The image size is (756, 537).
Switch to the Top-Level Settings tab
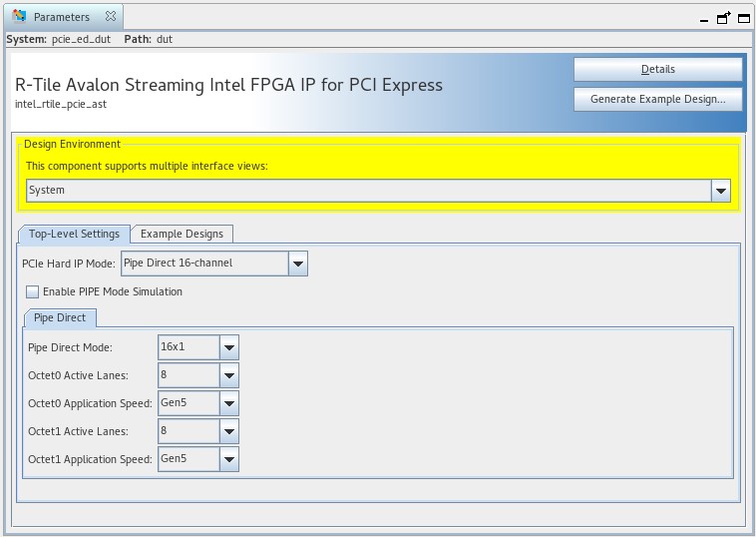[74, 234]
